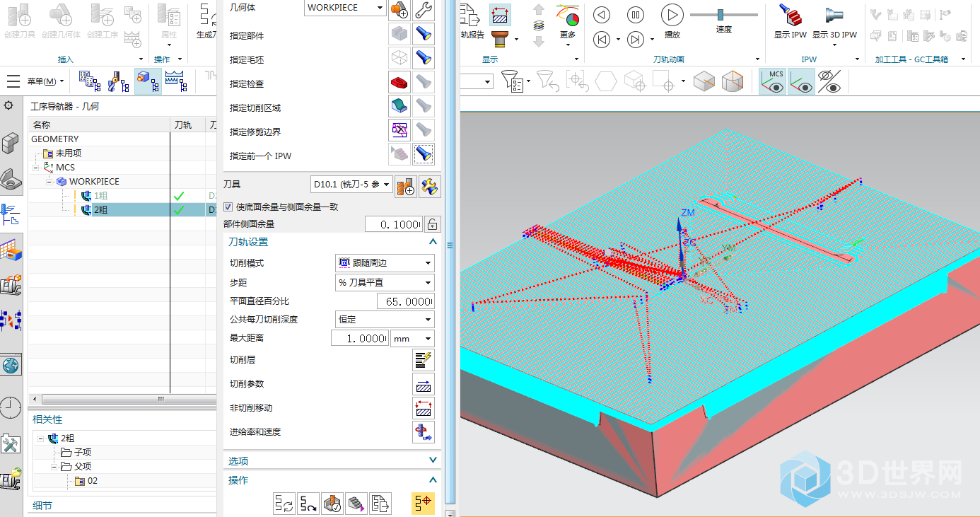Open 非切削移动 non-cutting moves icon
This screenshot has height=517, width=980.
click(424, 408)
